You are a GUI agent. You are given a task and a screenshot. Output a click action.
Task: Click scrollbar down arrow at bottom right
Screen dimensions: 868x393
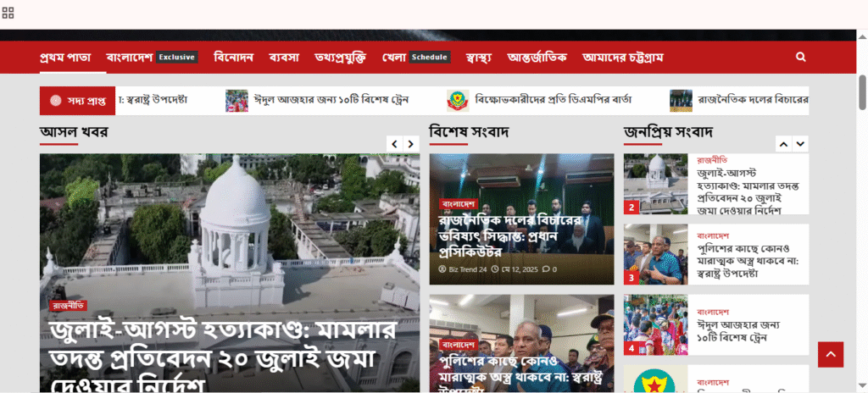[862, 385]
